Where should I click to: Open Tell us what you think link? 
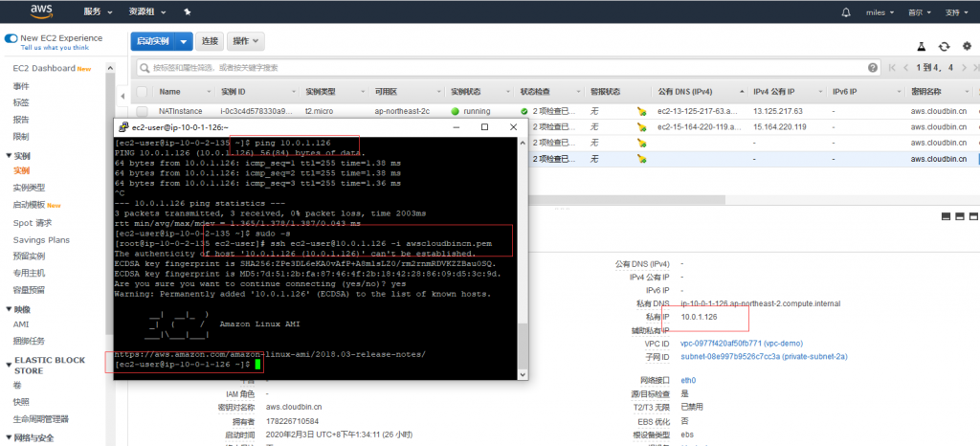[55, 48]
